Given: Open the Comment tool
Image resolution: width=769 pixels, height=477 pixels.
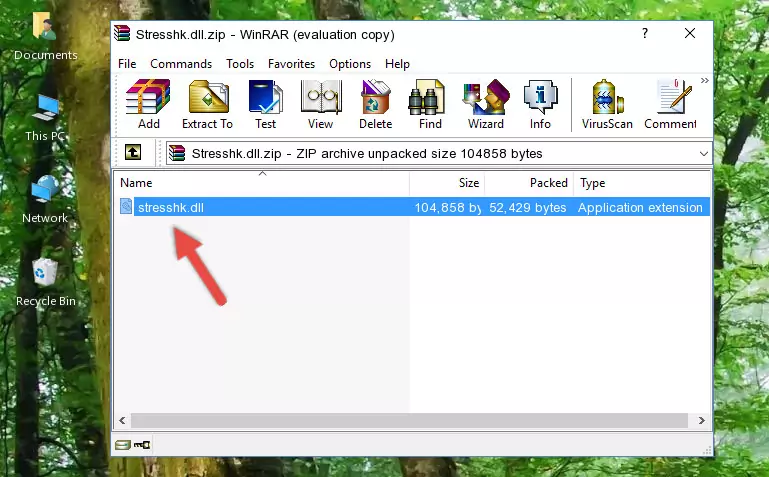Looking at the screenshot, I should tap(670, 104).
